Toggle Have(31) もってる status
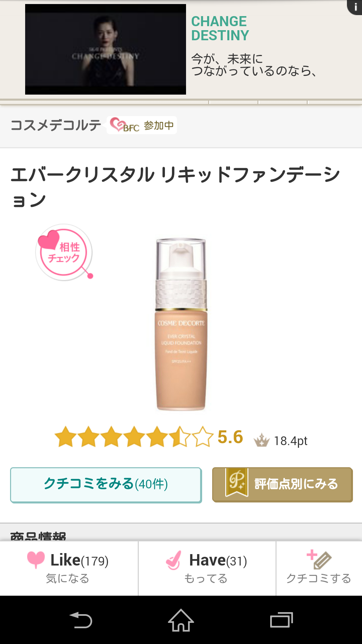The width and height of the screenshot is (362, 644). [x=207, y=568]
